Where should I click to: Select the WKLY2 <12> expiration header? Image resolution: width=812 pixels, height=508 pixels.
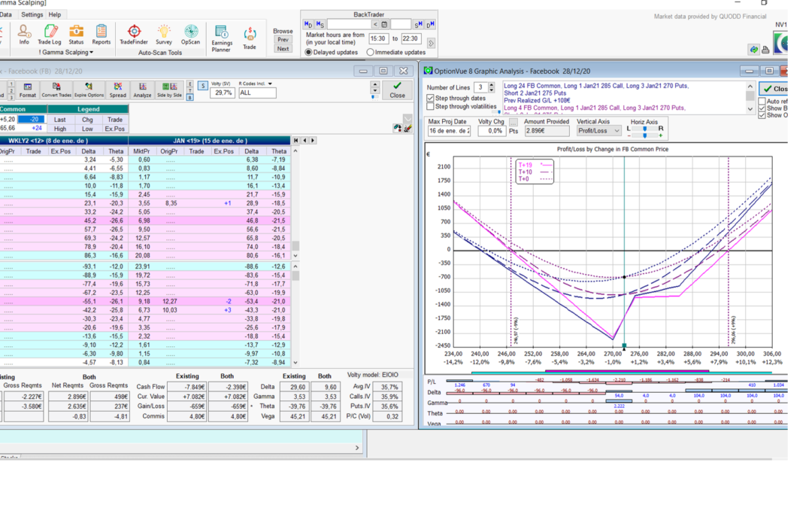pos(64,141)
